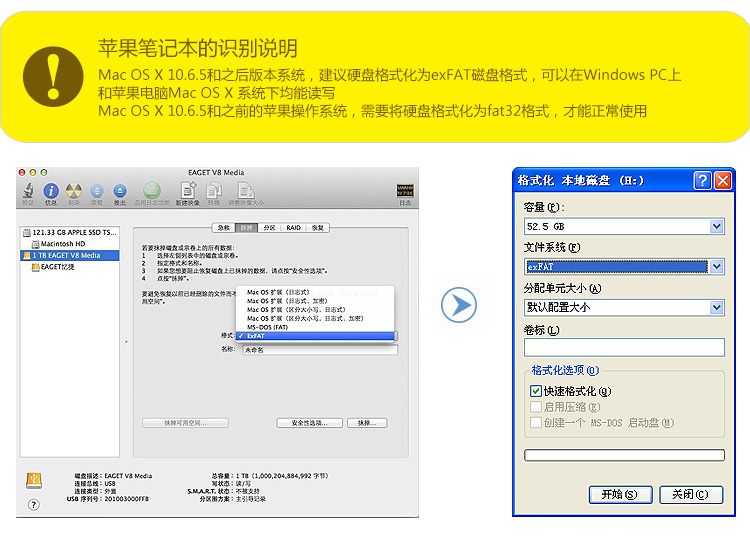750x536 pixels.
Task: Click the Name (名称) field showing 未命名
Action: [320, 350]
